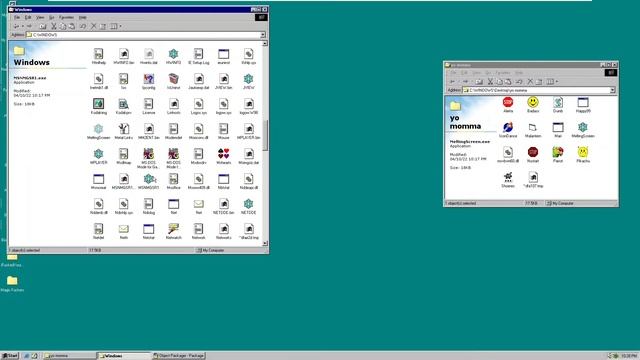
Task: Select the Ipconfig question-mark icon
Action: [149, 79]
